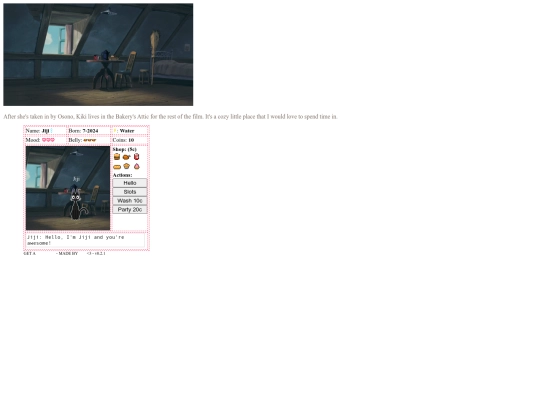
Task: Click the 'Coins: 10' text
Action: tap(123, 140)
